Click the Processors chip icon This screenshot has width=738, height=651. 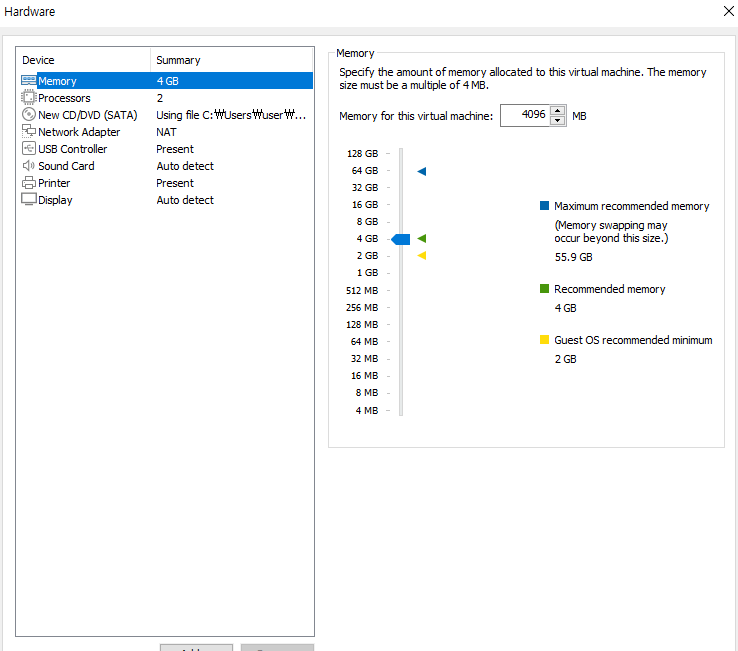coord(29,97)
